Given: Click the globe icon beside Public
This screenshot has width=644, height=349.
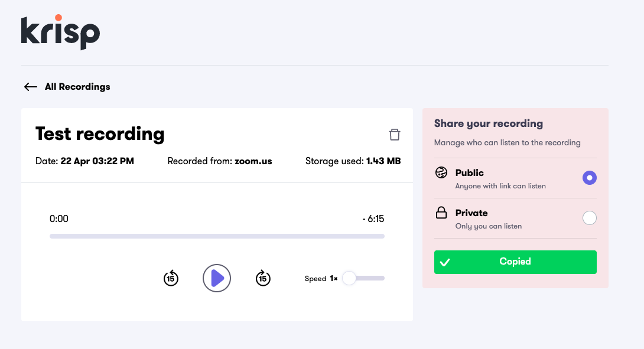Looking at the screenshot, I should click(441, 172).
